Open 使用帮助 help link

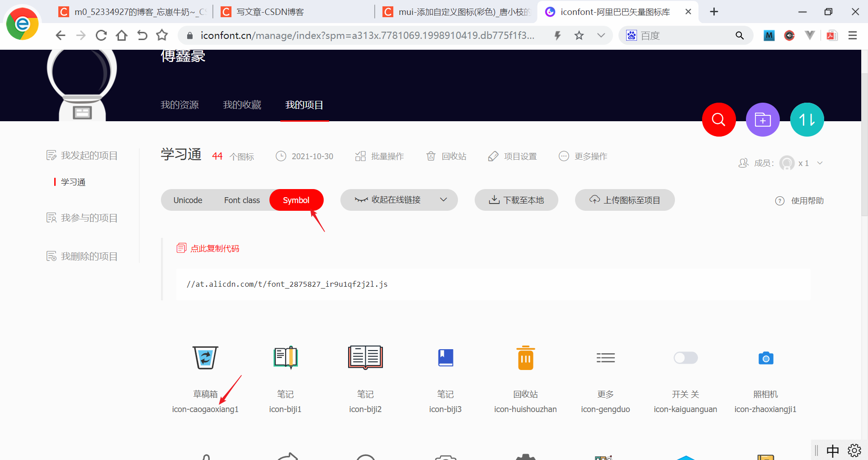coord(799,200)
